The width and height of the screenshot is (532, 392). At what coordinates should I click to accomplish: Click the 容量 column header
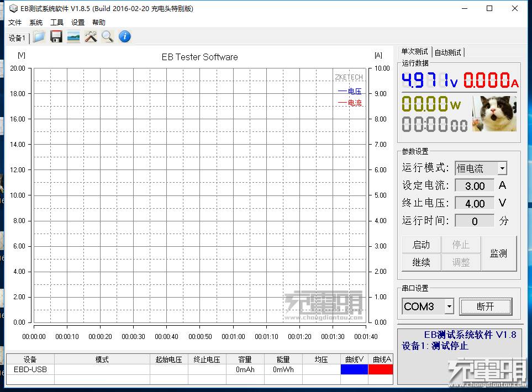coord(245,359)
